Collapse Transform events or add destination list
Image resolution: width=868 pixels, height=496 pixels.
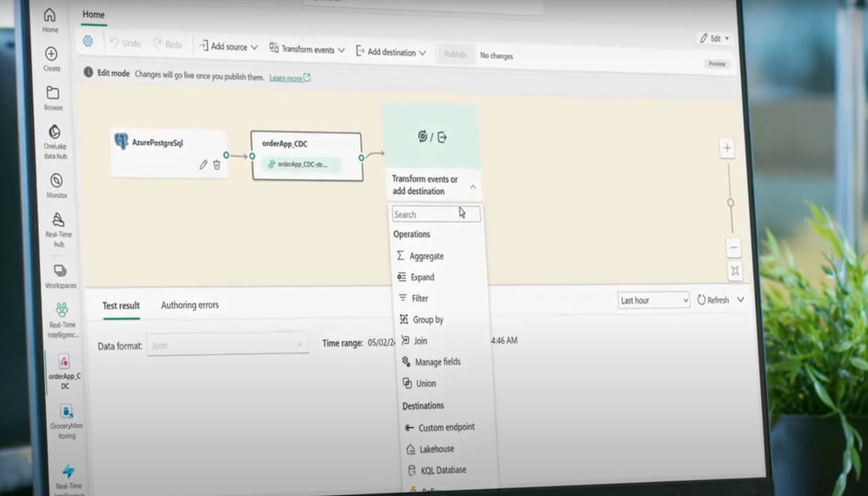click(x=473, y=186)
